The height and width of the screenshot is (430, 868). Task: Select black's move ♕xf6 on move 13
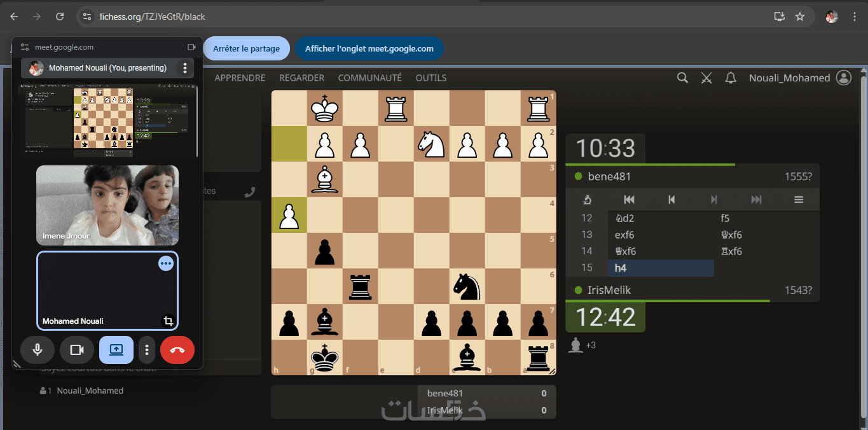(766, 235)
